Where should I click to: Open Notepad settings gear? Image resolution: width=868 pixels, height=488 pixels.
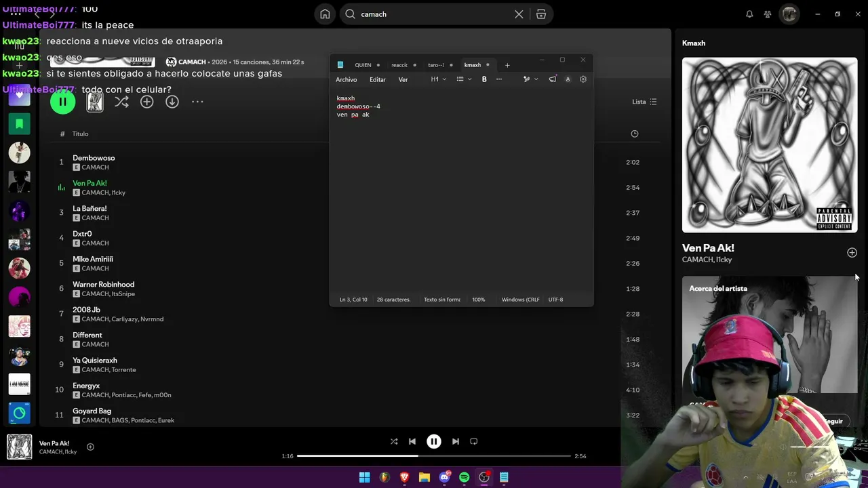pyautogui.click(x=583, y=79)
